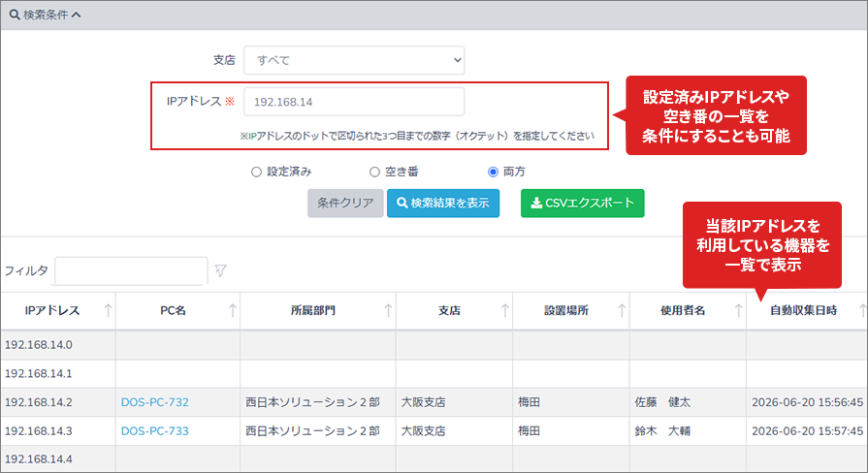868x473 pixels.
Task: Click the 2026-06-20 15:57:45 timestamp
Action: tap(807, 431)
